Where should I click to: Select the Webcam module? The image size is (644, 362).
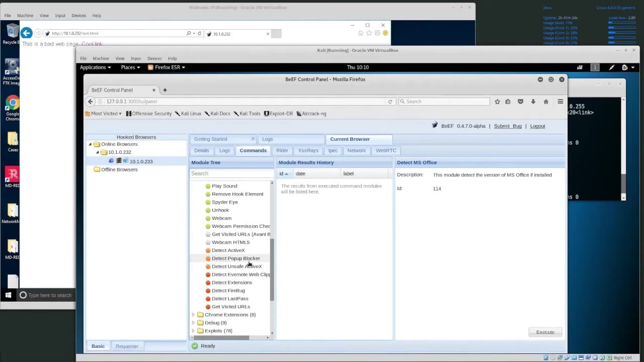tap(221, 218)
